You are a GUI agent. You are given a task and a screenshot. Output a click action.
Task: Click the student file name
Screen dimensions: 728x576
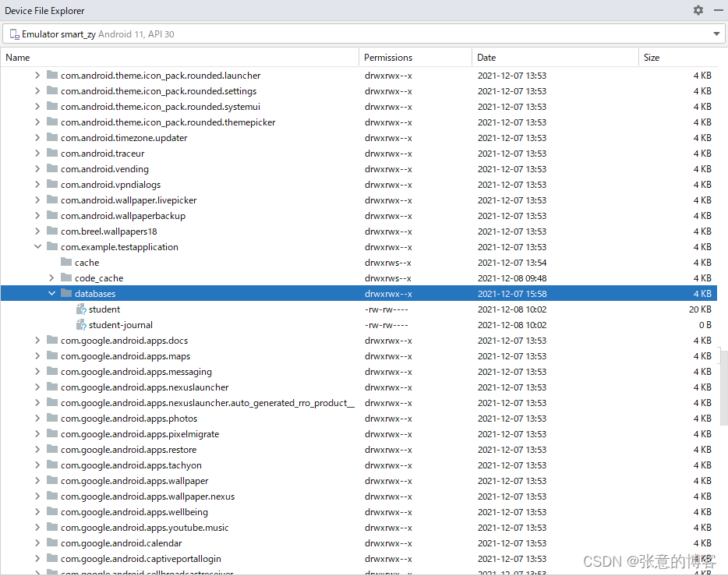click(x=104, y=309)
